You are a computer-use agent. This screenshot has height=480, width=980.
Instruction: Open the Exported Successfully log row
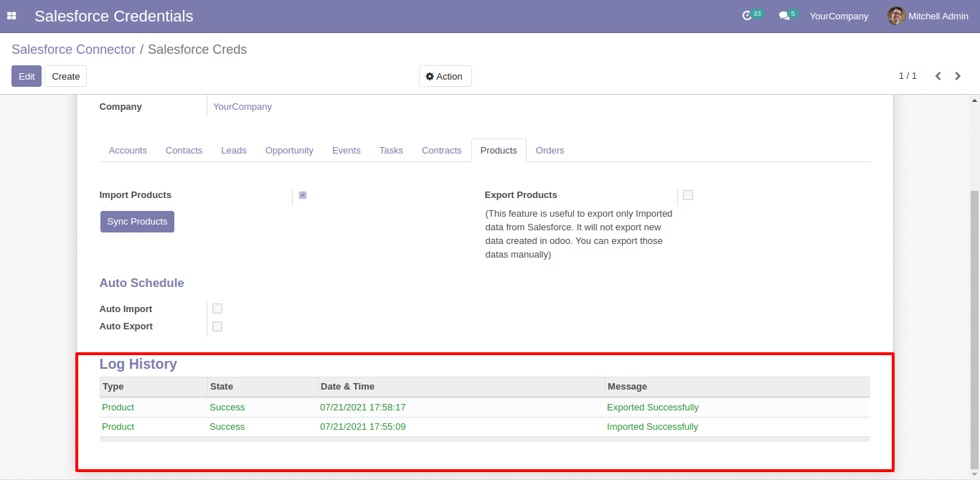[485, 408]
